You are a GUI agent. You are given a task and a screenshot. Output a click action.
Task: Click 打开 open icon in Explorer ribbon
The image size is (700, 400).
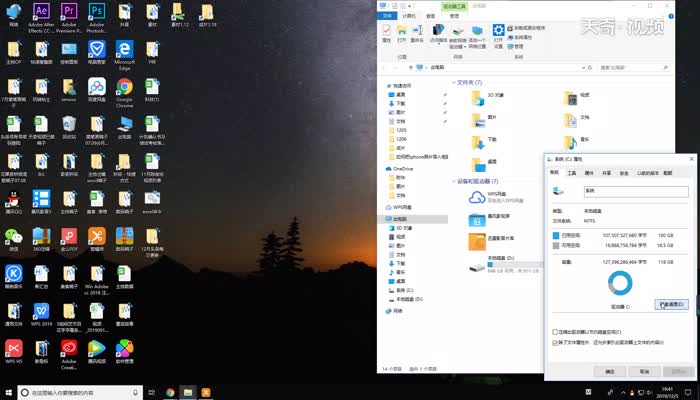click(402, 33)
